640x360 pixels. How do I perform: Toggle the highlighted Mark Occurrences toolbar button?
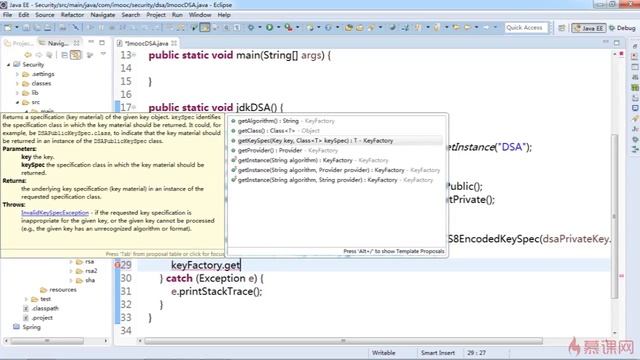[205, 28]
